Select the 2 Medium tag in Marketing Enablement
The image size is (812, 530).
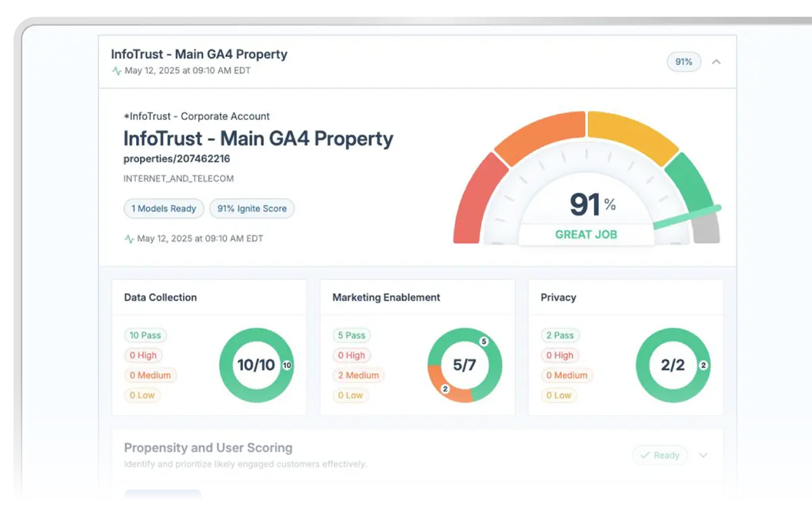click(358, 375)
